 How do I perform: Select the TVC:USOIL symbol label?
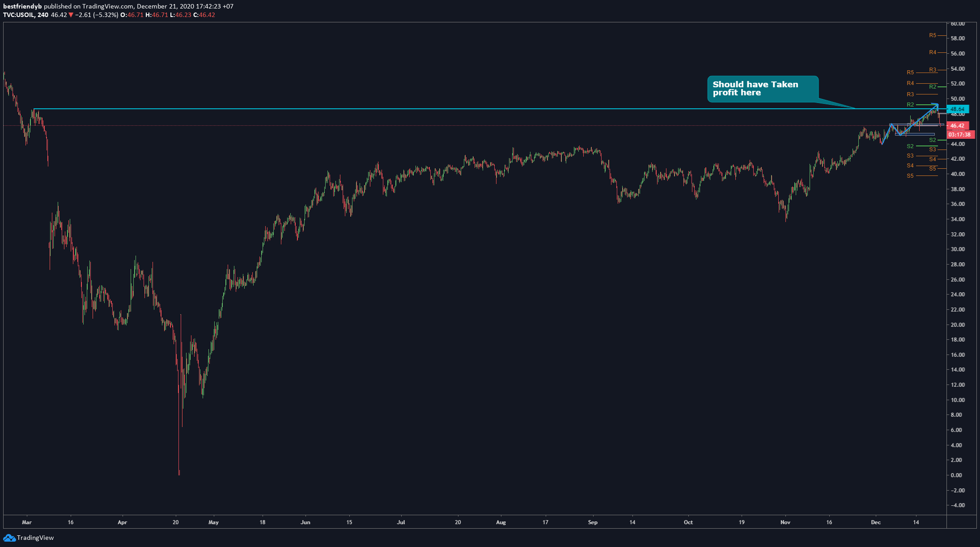(x=18, y=15)
